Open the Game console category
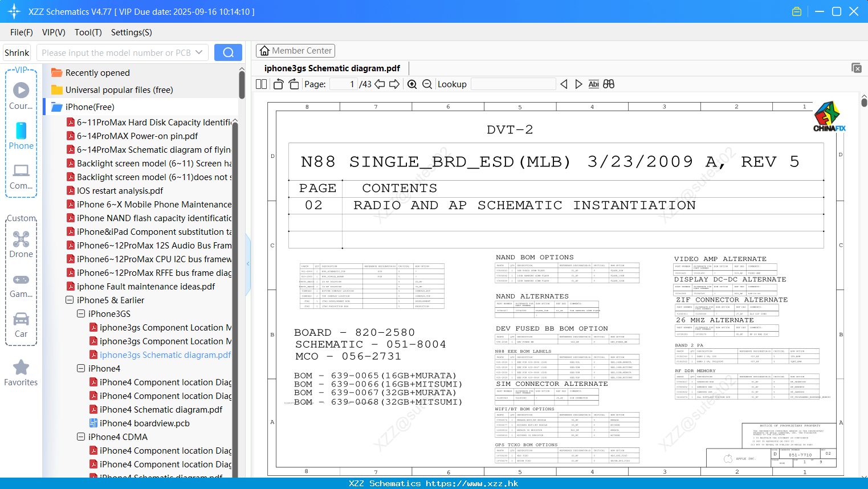Screen dimensions: 868x489 (x=21, y=285)
